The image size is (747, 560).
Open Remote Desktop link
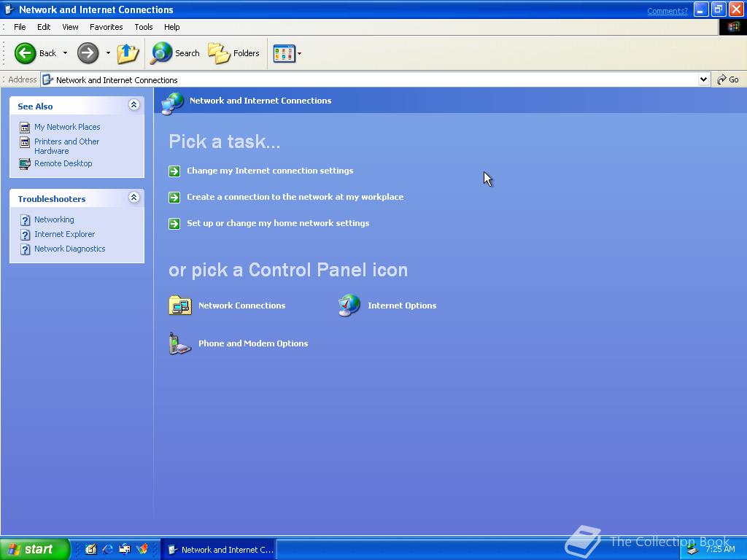pos(63,163)
